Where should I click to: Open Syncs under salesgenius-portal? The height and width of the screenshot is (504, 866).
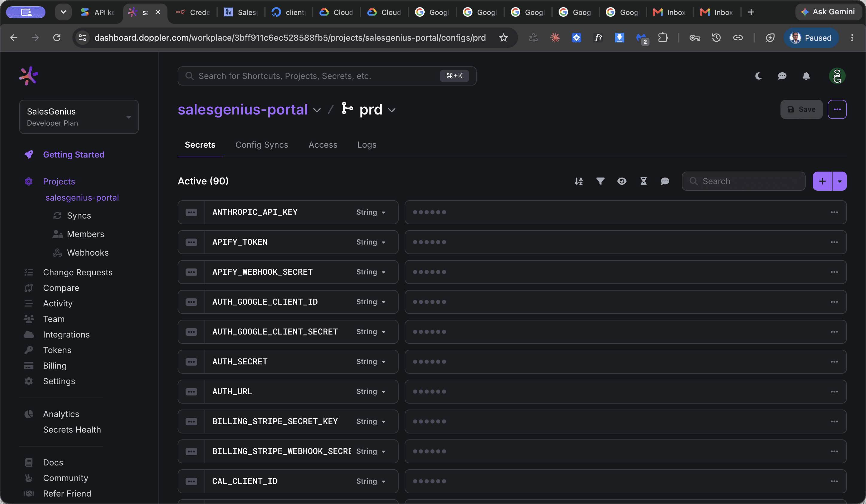point(79,216)
